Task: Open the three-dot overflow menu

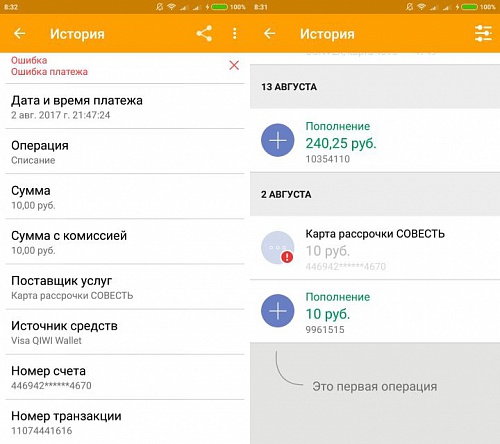Action: [235, 33]
